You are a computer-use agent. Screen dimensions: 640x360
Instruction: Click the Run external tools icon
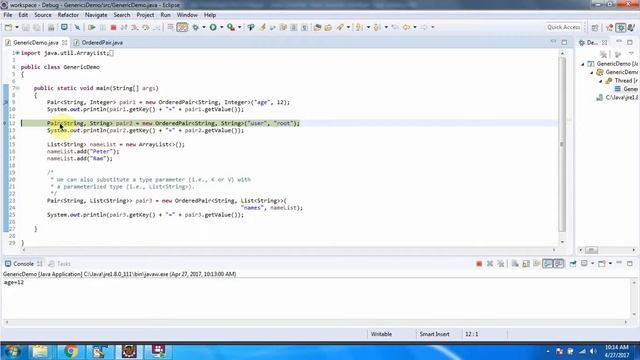pos(231,27)
